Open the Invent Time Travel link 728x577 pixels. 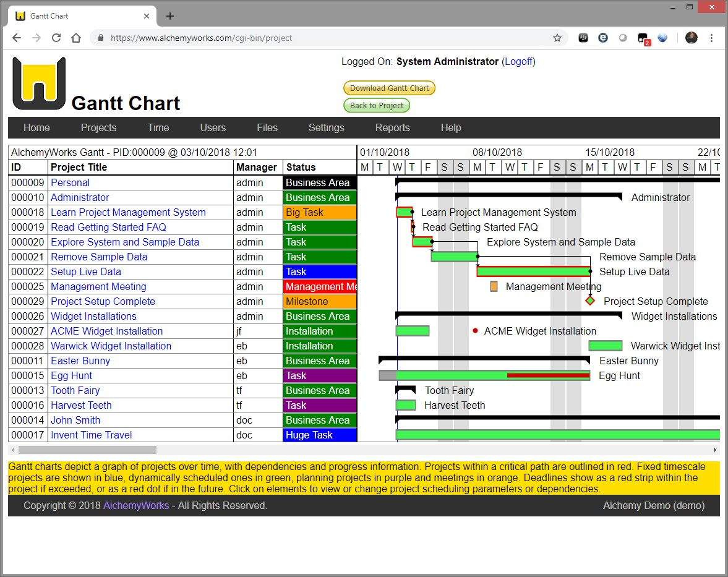[92, 435]
